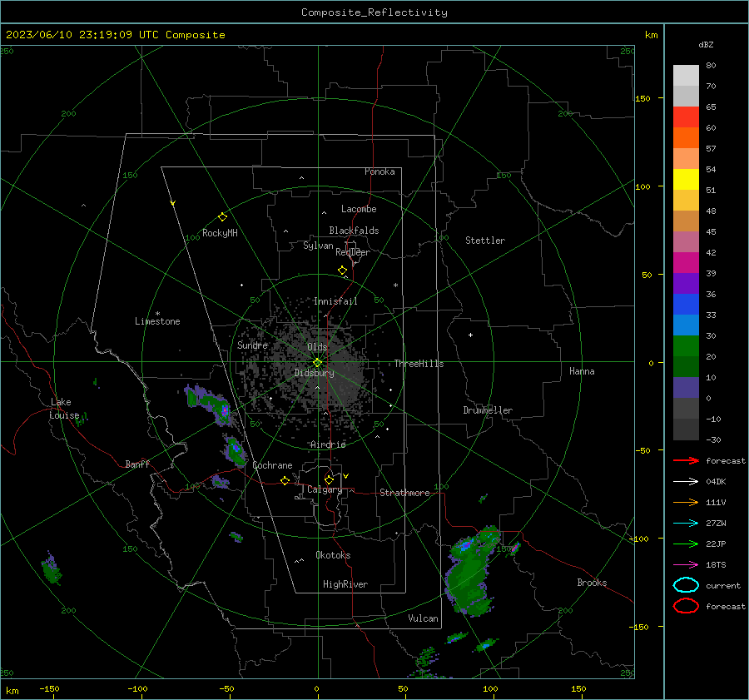This screenshot has width=749, height=700.
Task: Click the Banff town label
Action: click(137, 464)
